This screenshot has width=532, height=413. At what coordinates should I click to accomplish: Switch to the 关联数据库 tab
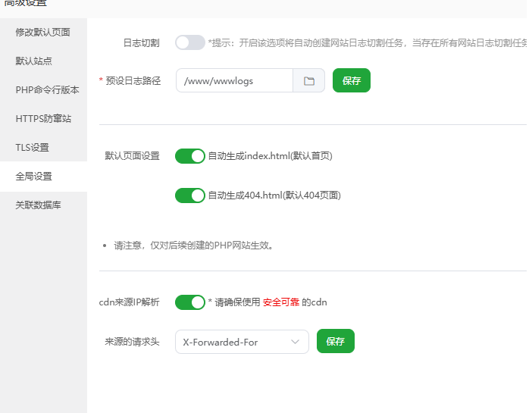pyautogui.click(x=39, y=205)
